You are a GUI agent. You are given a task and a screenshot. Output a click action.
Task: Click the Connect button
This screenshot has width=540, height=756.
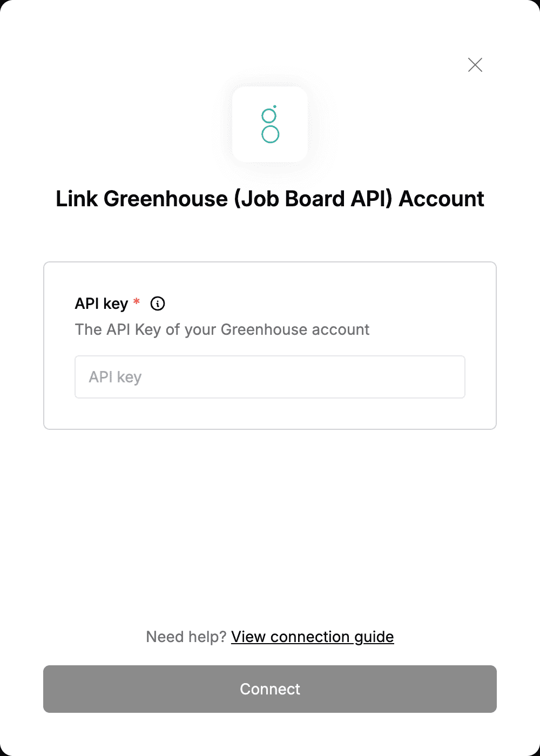tap(270, 689)
